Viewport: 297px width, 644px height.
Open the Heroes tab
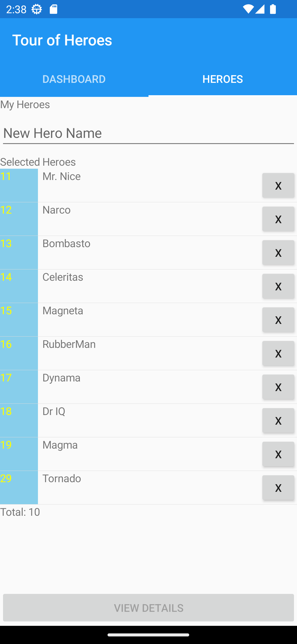(x=222, y=79)
